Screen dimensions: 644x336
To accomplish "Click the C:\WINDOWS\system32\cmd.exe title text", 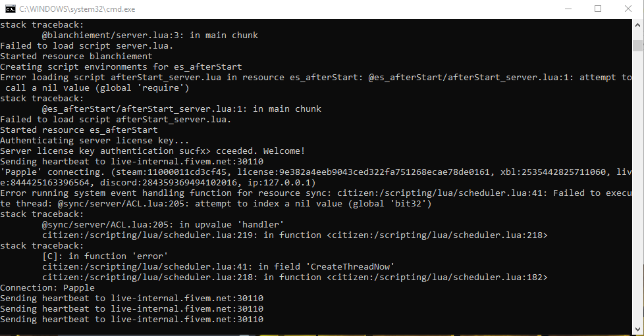I will (77, 9).
